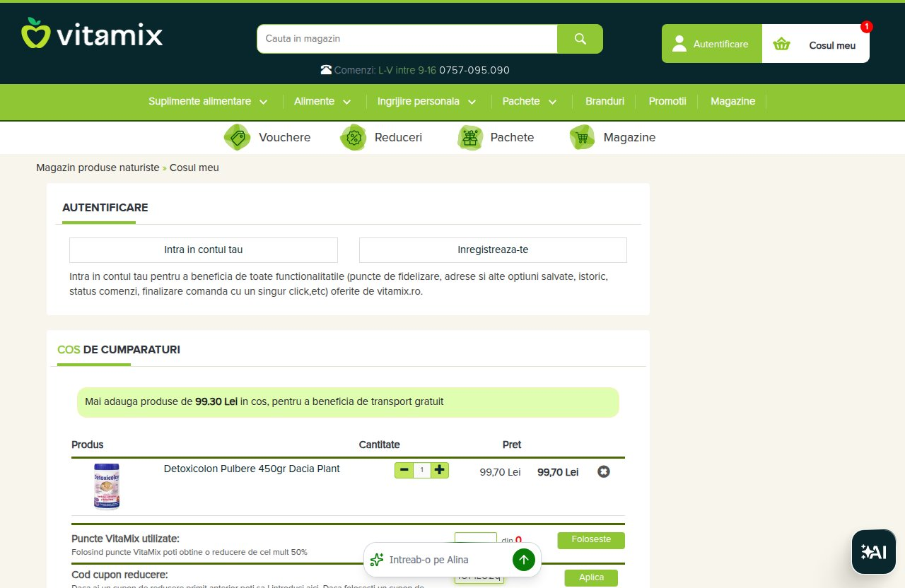Viewport: 905px width, 588px height.
Task: Click the Magazine cart icon
Action: 583,137
